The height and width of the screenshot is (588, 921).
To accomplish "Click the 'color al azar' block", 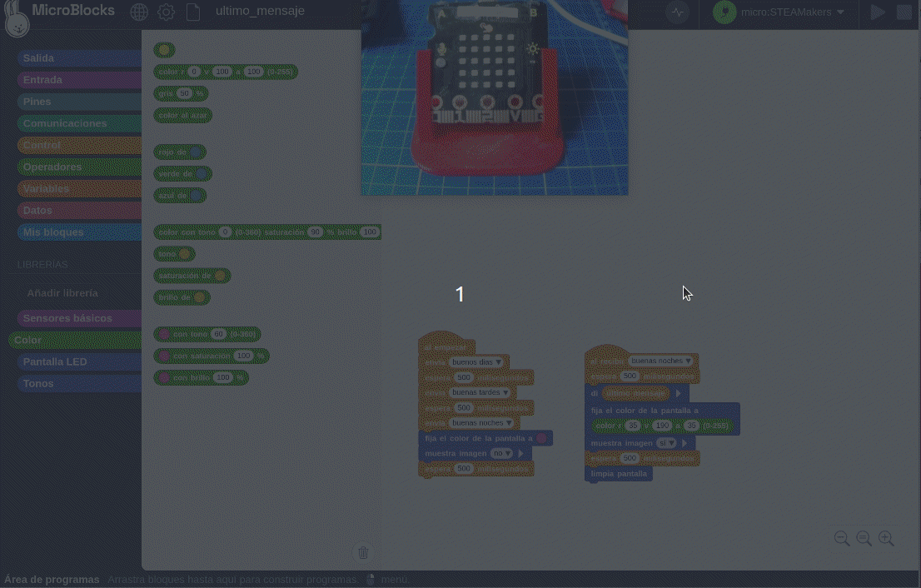I will [x=182, y=115].
